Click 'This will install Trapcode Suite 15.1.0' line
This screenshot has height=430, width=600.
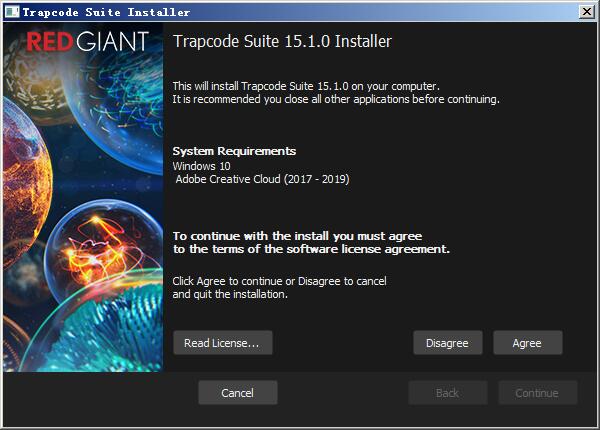coord(306,86)
